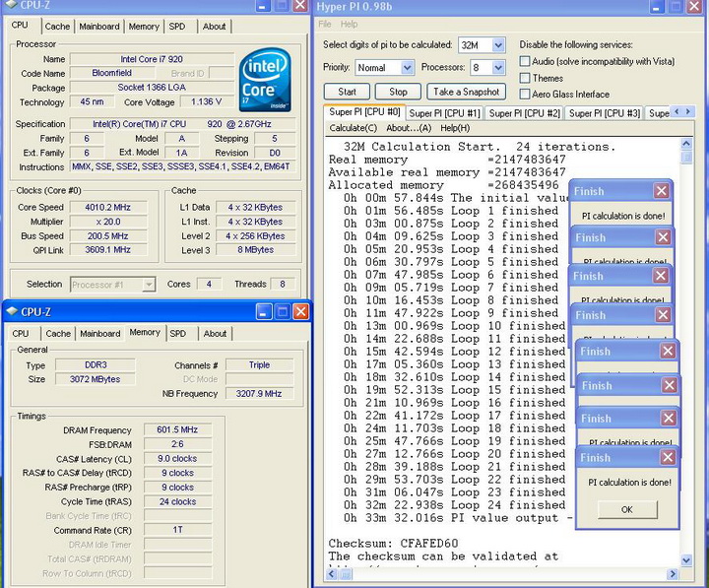Click the CAS# Latency value 9.0 clocks

pos(177,459)
